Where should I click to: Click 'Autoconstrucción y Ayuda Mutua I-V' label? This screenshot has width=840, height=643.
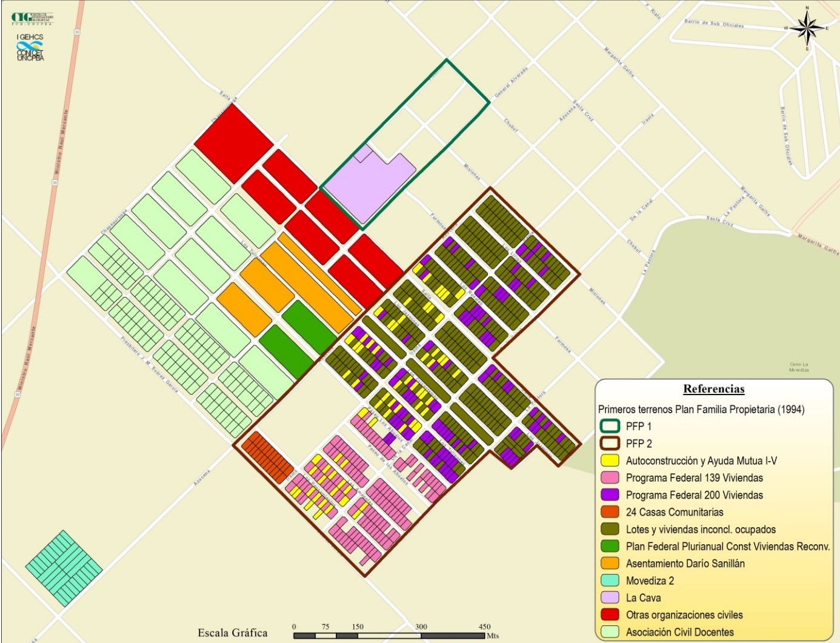point(701,461)
